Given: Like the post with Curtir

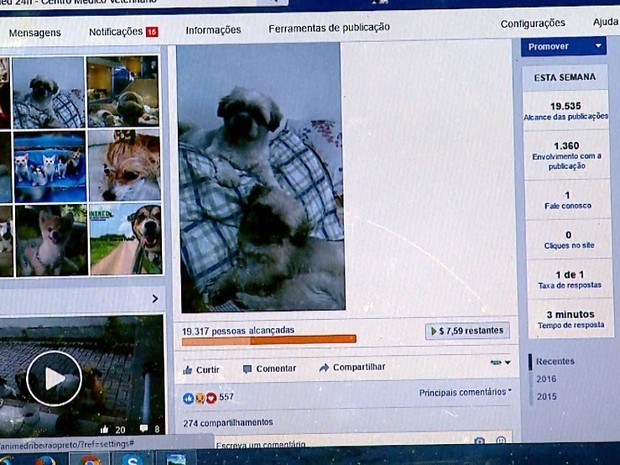Looking at the screenshot, I should point(201,369).
